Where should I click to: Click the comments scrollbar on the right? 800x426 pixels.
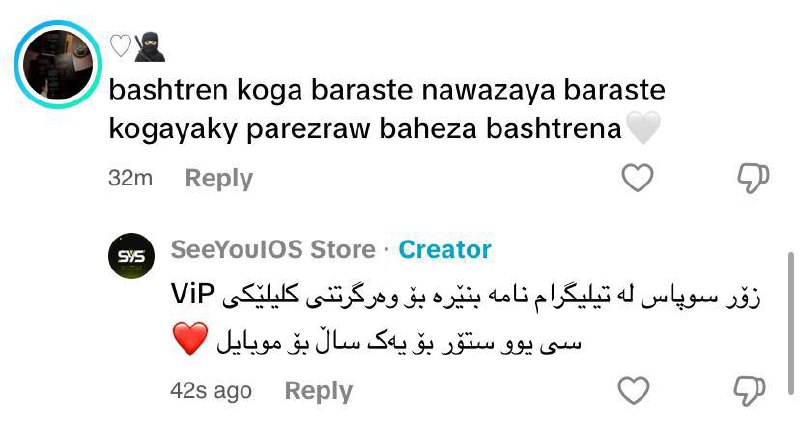[791, 322]
